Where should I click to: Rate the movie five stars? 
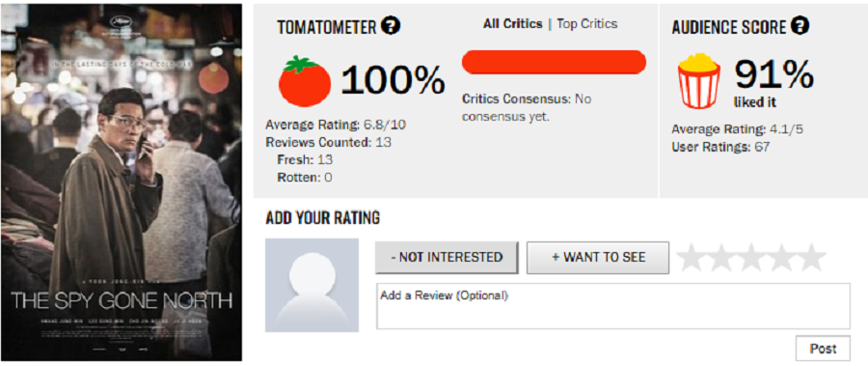[811, 258]
